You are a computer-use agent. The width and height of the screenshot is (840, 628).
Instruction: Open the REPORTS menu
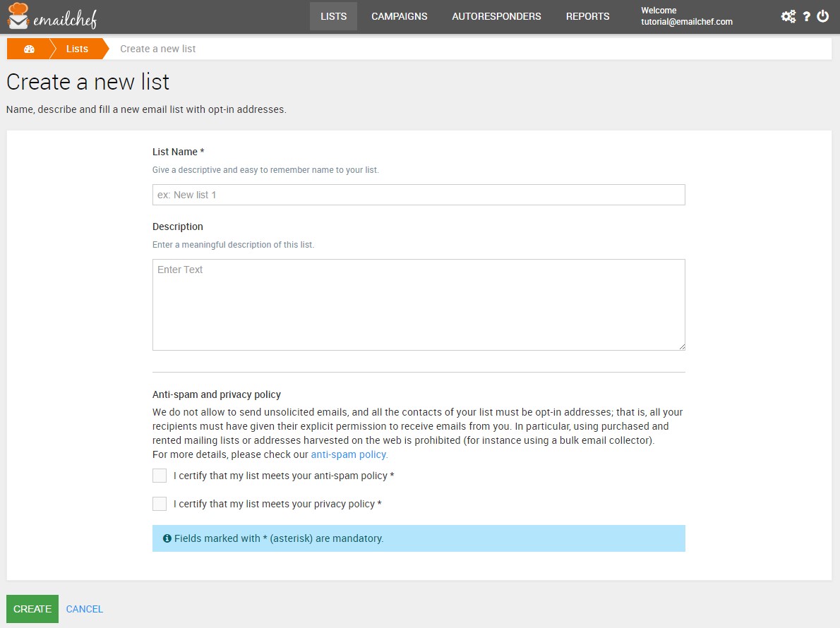[588, 17]
